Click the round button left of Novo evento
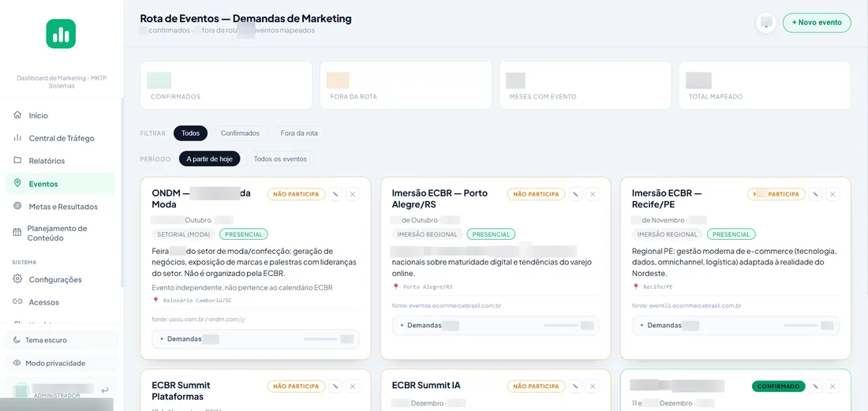The width and height of the screenshot is (868, 411). click(x=766, y=23)
